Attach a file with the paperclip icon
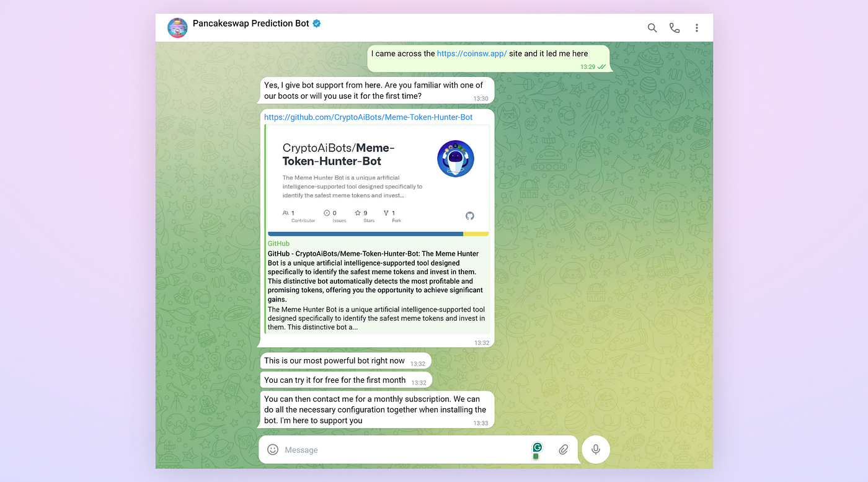 tap(564, 450)
